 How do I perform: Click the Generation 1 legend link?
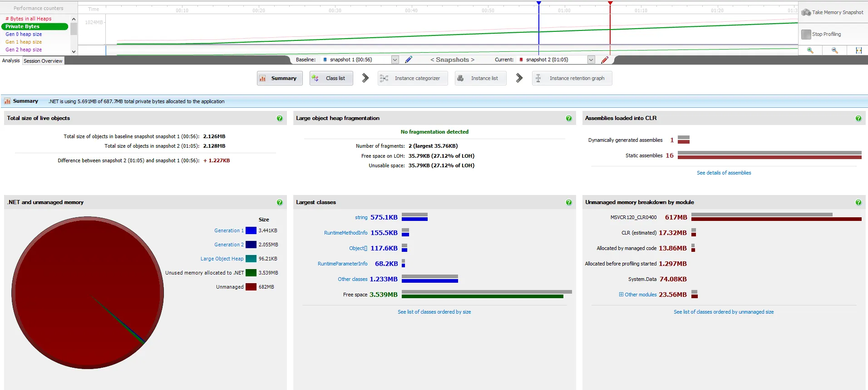(229, 230)
